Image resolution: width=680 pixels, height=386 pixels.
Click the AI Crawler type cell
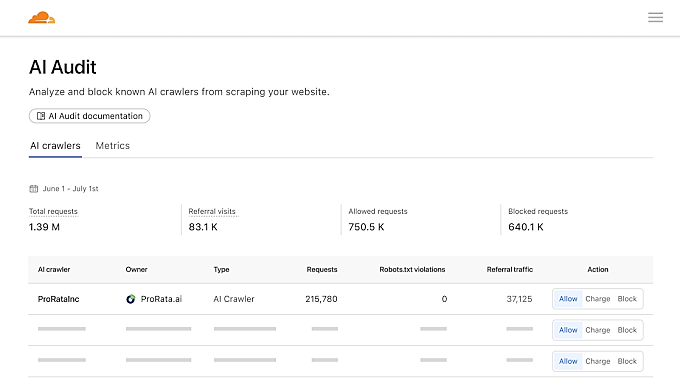click(234, 299)
